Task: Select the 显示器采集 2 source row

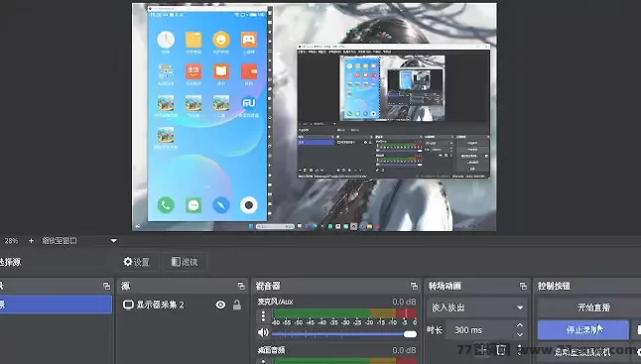Action: 182,304
